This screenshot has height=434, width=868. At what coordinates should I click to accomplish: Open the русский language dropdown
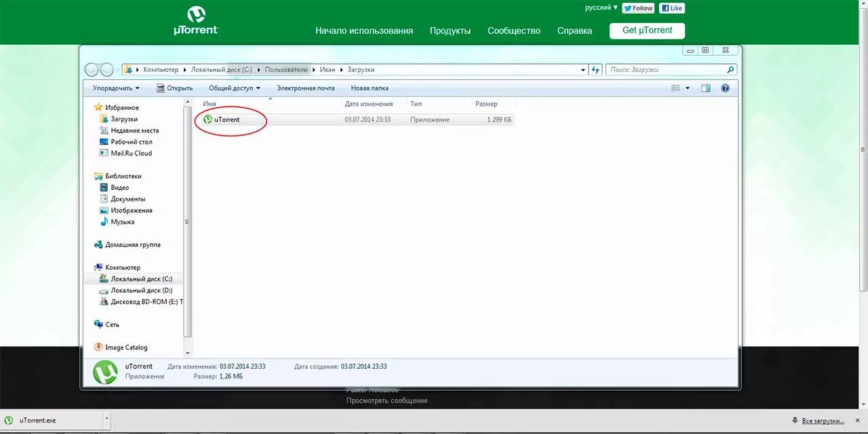point(601,7)
